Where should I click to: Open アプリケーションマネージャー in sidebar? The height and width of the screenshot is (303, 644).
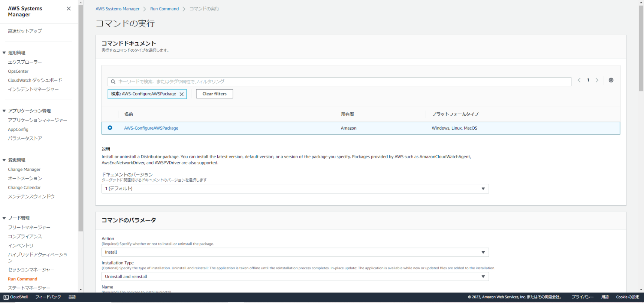pyautogui.click(x=37, y=120)
